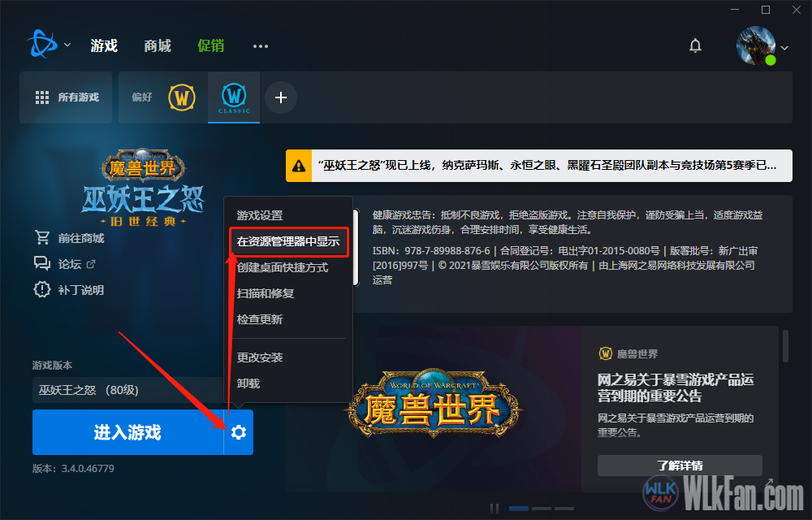812x520 pixels.
Task: Expand the account dropdown chevron
Action: (x=784, y=48)
